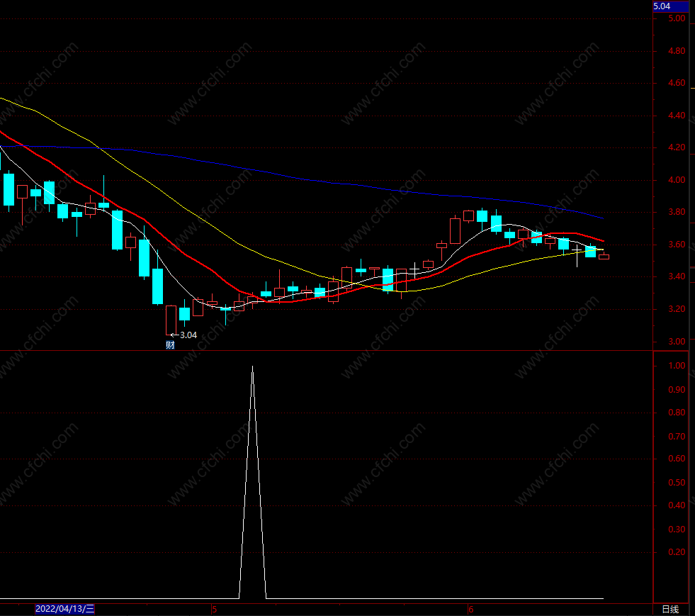Viewport: 695px width, 616px height.
Task: Click the 0.50 indicator axis label
Action: (677, 483)
